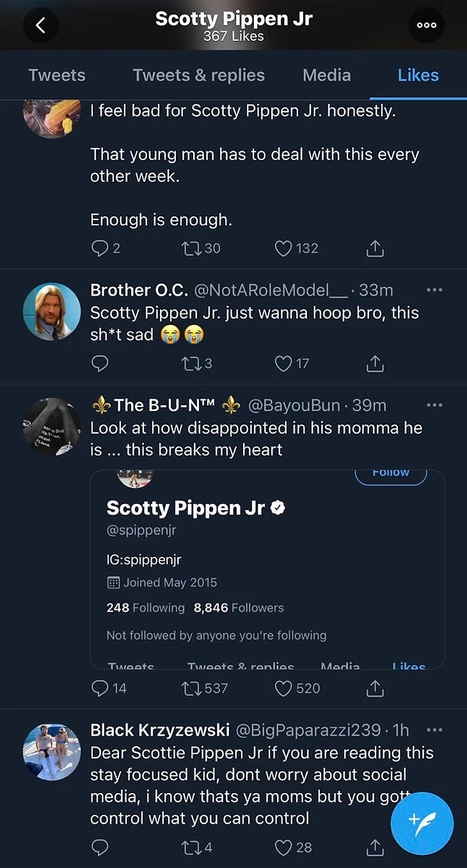Viewport: 467px width, 868px height.
Task: Open more options on Black Krzyzewski tweet
Action: tap(434, 730)
